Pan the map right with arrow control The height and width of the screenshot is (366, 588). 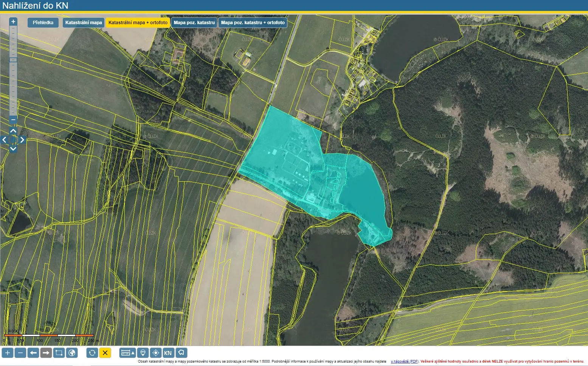click(22, 140)
